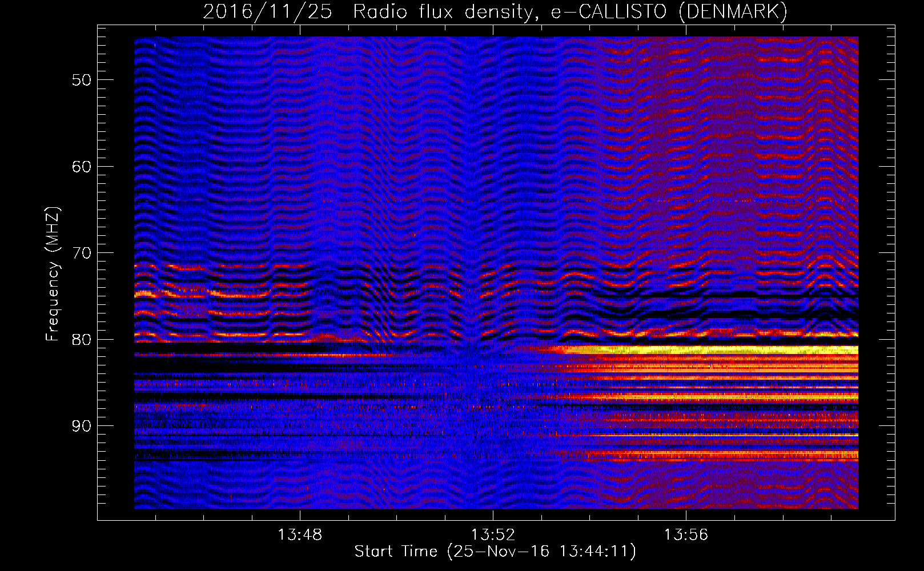The width and height of the screenshot is (924, 571).
Task: Click the 'Frequency (MHZ)' axis label
Action: [x=53, y=274]
